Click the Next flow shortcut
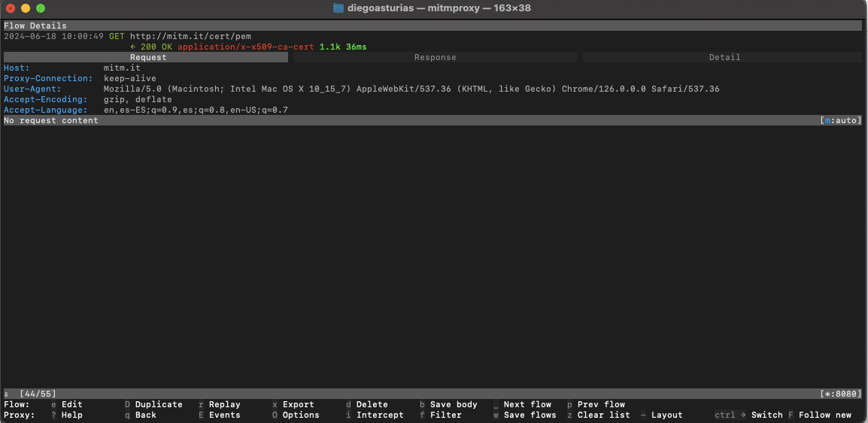 pos(522,404)
